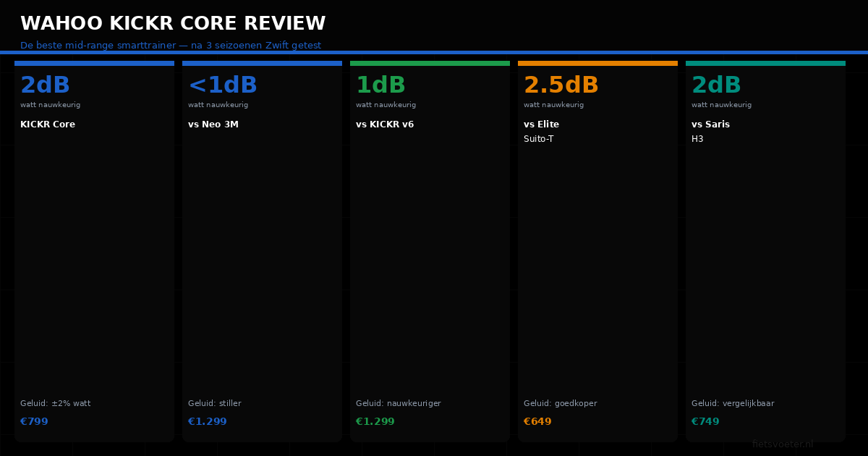The height and width of the screenshot is (456, 868).
Task: Click the green 1dB value
Action: 380,85
